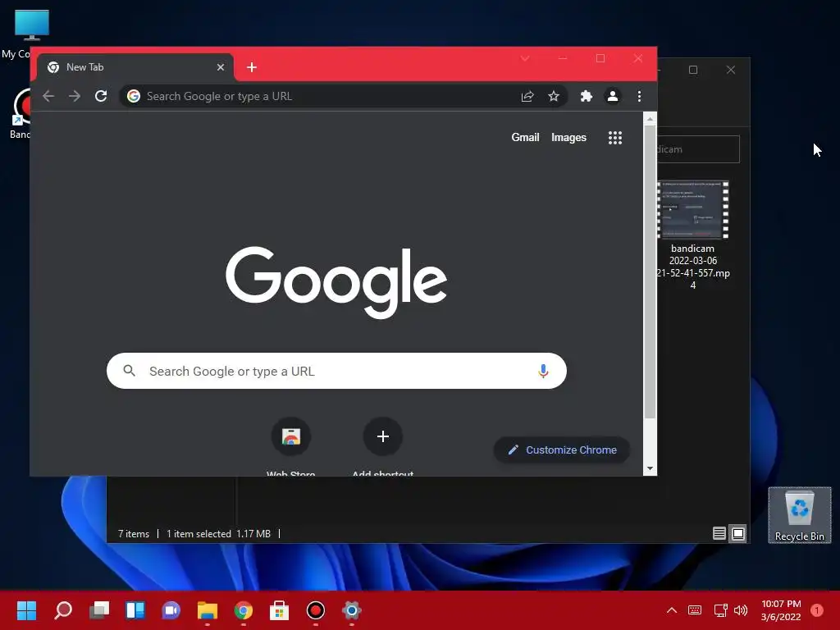Open Gmail link
840x630 pixels.
(525, 138)
